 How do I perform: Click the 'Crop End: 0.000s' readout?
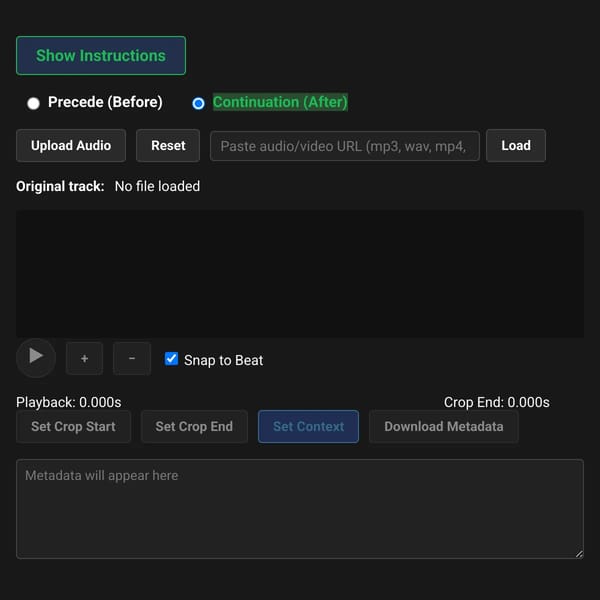pos(497,402)
